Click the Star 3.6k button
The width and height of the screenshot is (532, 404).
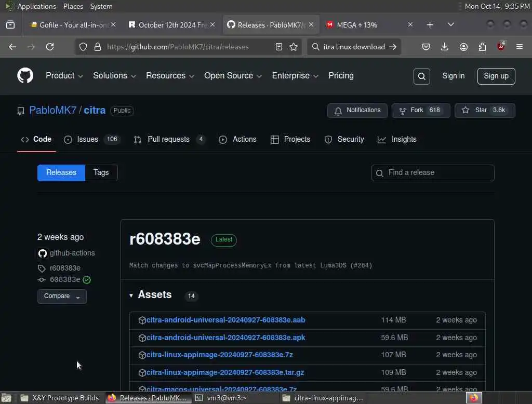point(485,111)
